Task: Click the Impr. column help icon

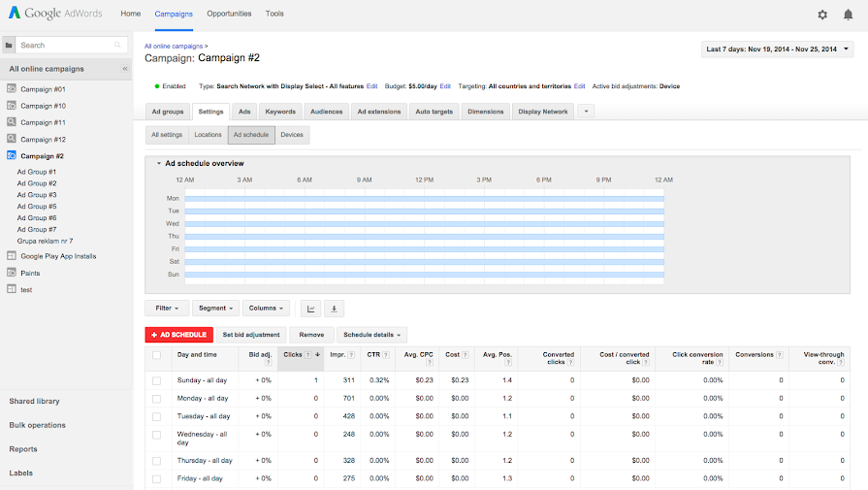Action: click(x=351, y=355)
